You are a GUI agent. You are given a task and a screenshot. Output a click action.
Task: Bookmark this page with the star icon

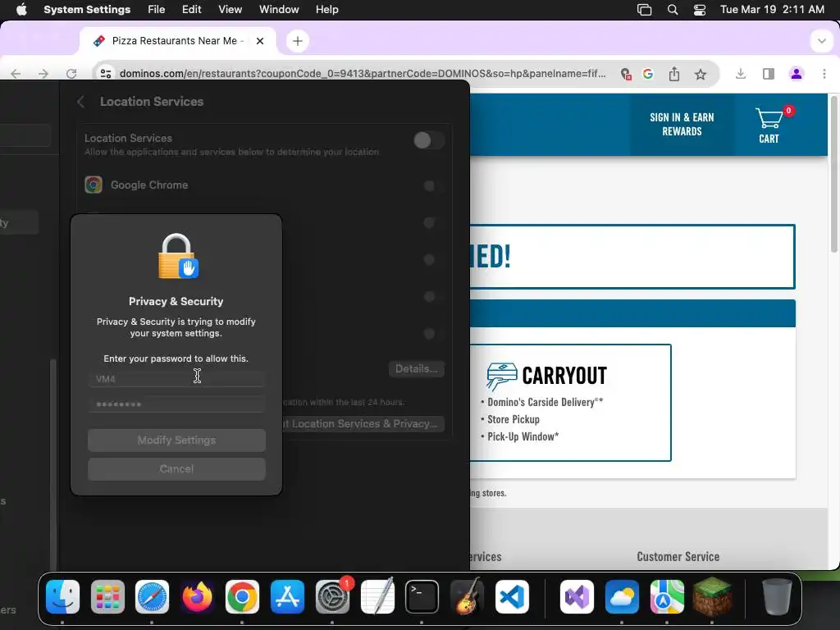pos(701,74)
